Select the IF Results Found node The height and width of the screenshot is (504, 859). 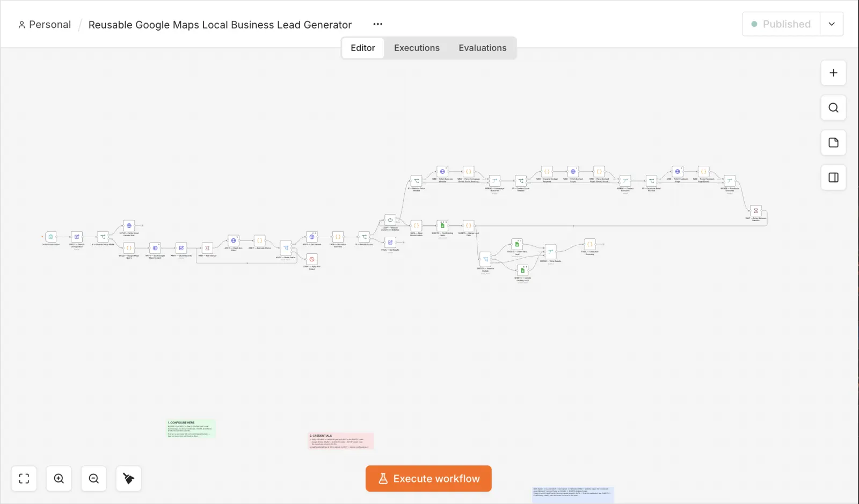(x=364, y=237)
